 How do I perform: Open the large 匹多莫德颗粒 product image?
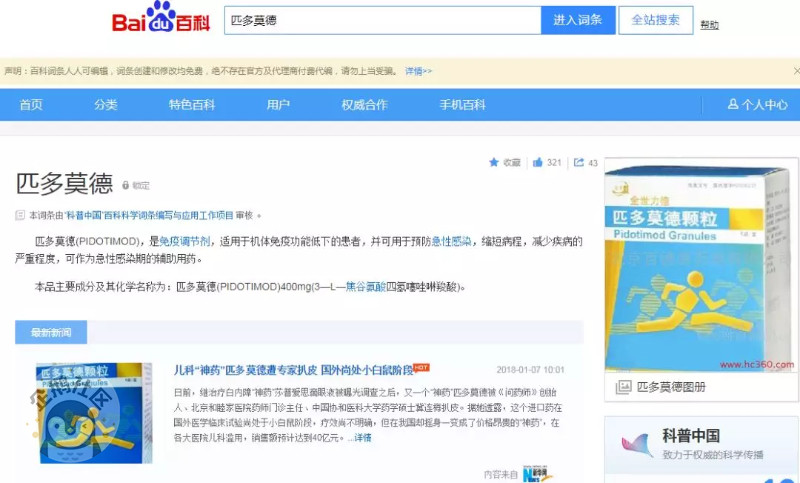701,265
